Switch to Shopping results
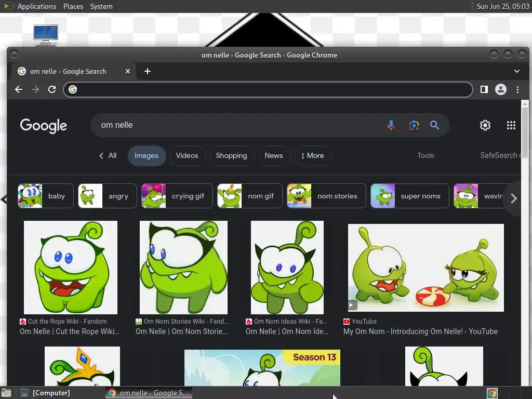Screen dimensions: 532x399 point(231,156)
